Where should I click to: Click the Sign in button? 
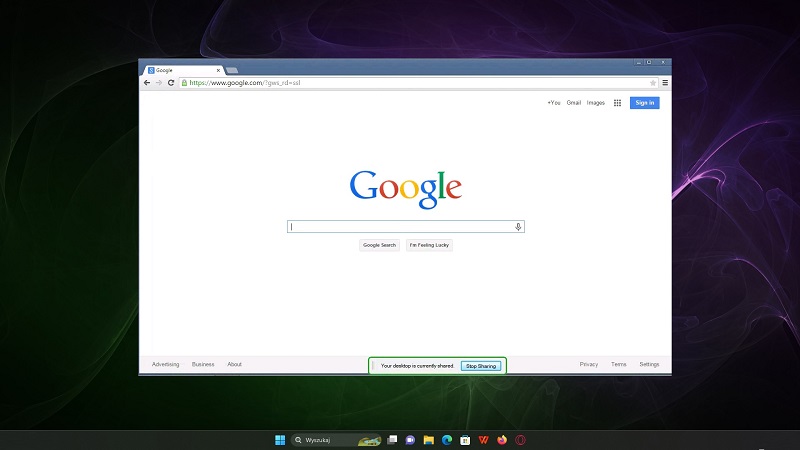point(644,103)
